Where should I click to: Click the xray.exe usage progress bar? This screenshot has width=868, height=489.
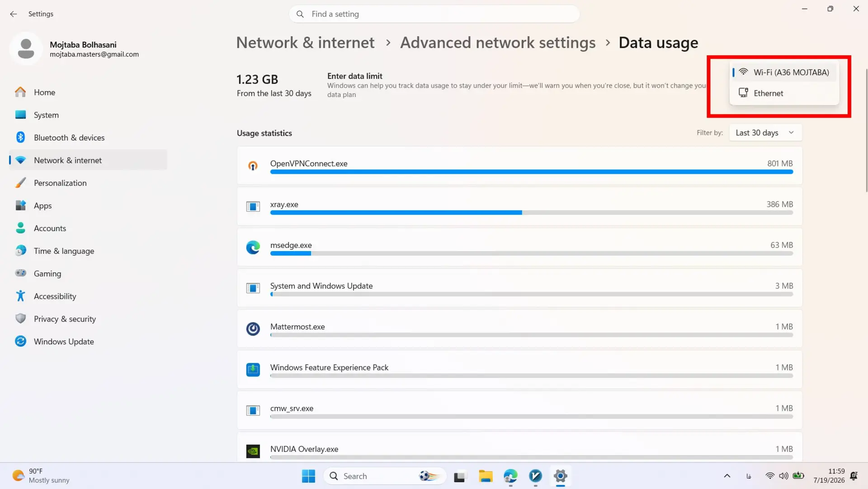pyautogui.click(x=532, y=213)
